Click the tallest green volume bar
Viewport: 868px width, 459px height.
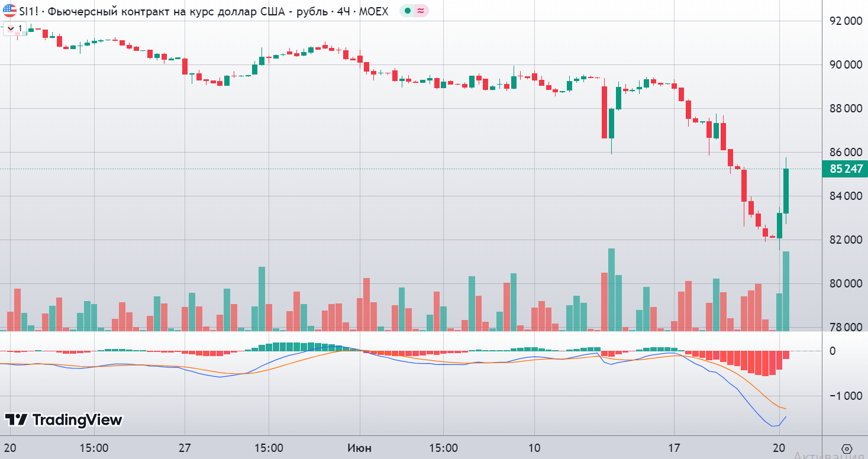pos(611,289)
